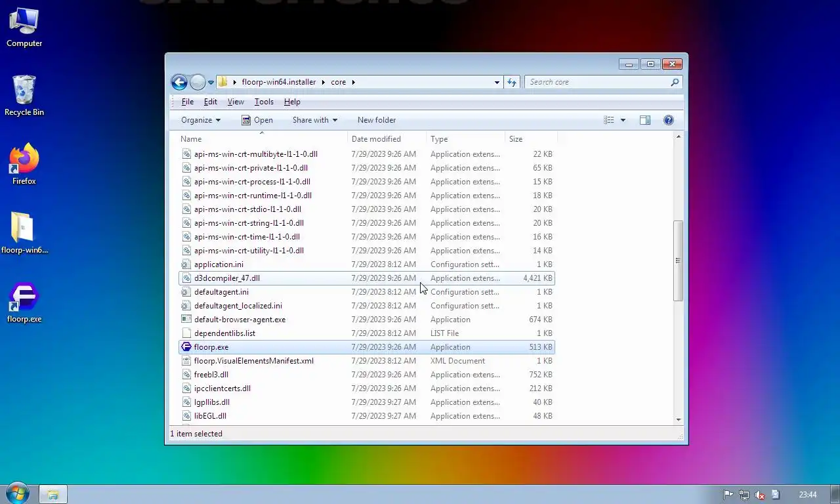
Task: Click the search magnifier icon
Action: click(x=675, y=82)
